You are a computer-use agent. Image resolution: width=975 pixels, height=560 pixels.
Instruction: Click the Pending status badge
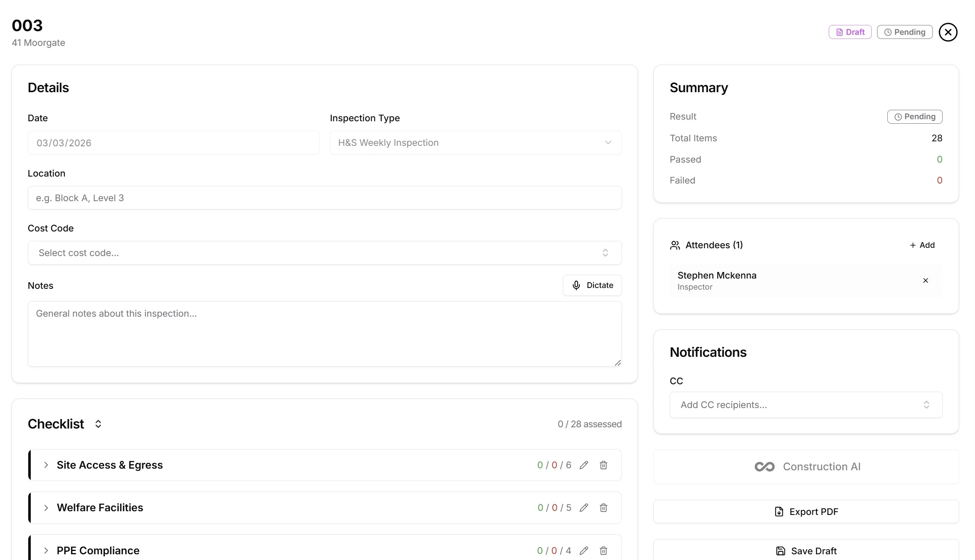click(x=905, y=32)
